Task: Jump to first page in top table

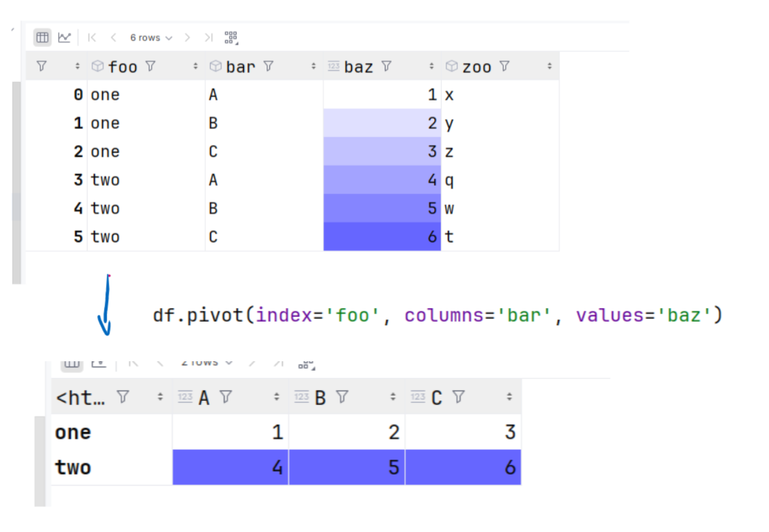Action: pyautogui.click(x=92, y=38)
